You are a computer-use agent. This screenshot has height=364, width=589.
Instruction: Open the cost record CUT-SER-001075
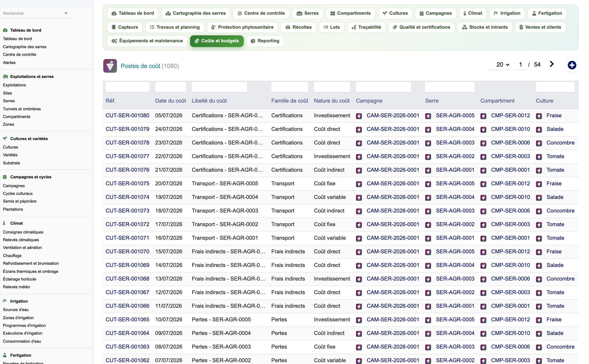(x=127, y=184)
